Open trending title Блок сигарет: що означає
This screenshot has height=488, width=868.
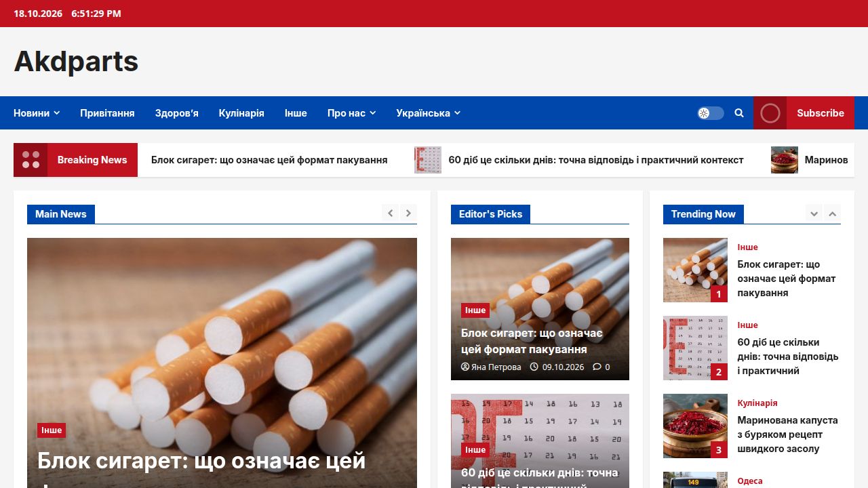pos(787,279)
